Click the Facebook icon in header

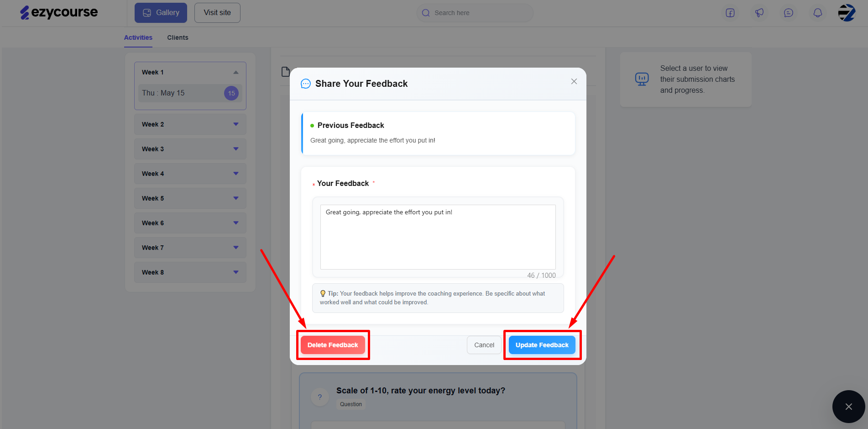pos(730,13)
